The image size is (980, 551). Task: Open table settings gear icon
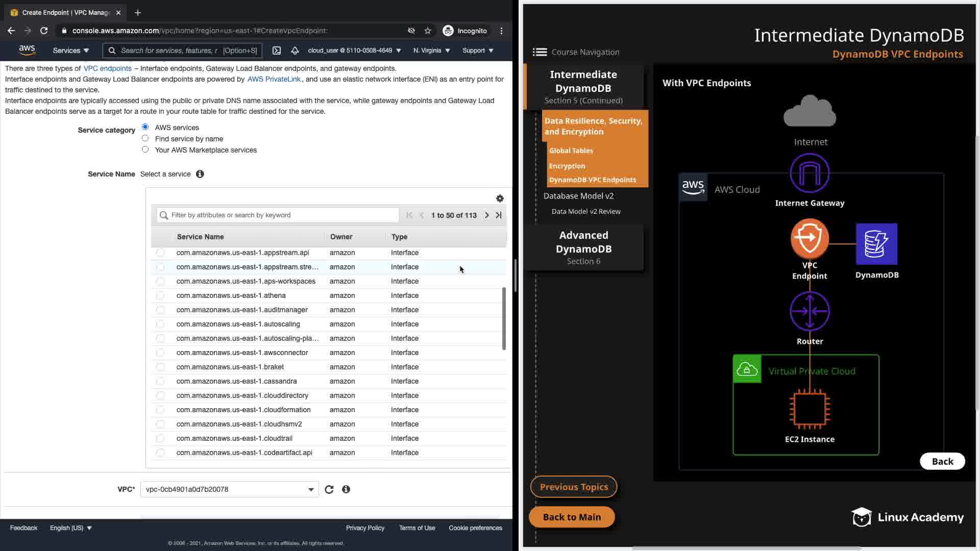pyautogui.click(x=500, y=198)
